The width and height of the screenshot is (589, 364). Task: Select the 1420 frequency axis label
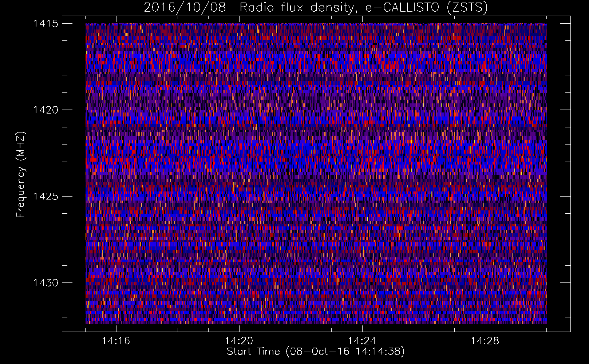[46, 110]
